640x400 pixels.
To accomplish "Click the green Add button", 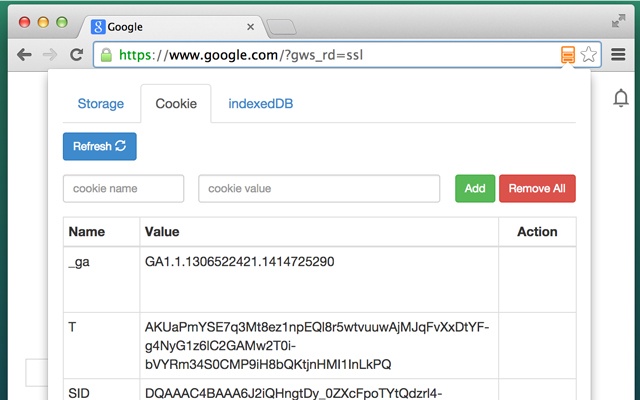I will coord(475,188).
